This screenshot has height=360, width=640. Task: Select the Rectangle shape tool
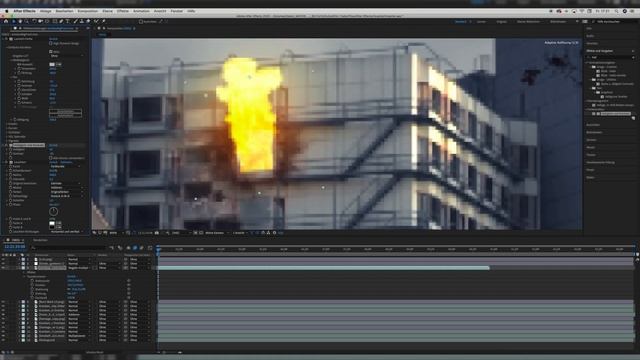pos(55,21)
